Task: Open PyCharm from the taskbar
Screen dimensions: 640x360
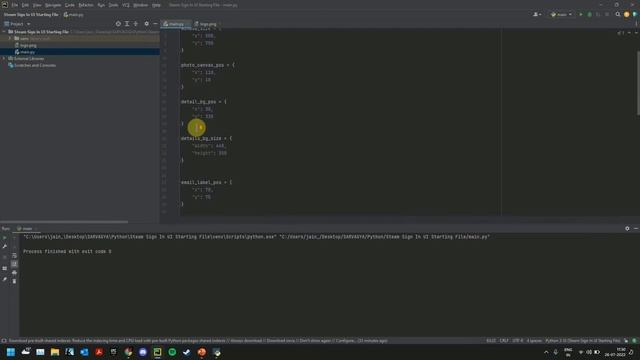Action: 158,352
